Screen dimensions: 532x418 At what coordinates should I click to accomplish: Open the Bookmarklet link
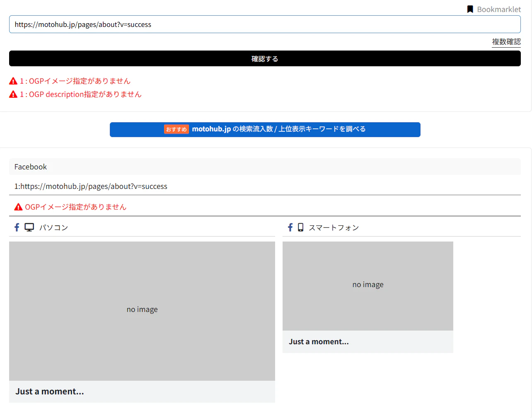pyautogui.click(x=499, y=9)
